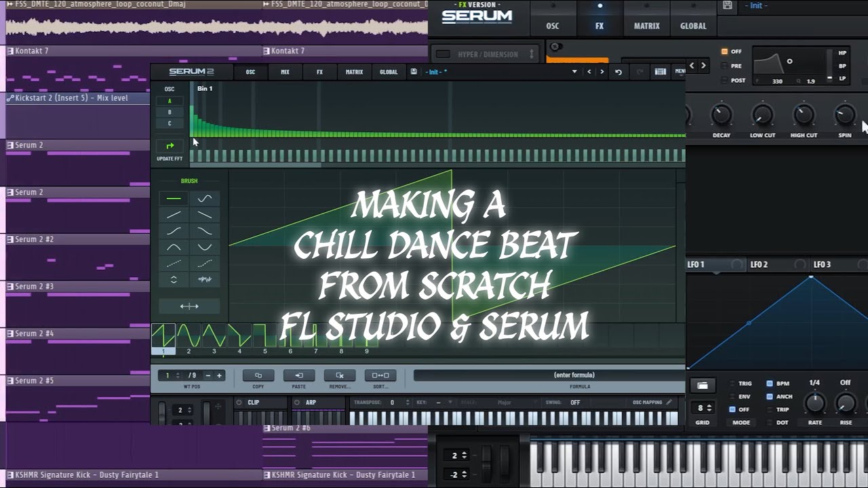Select the dotted rising line brush
Viewport: 868px width, 488px height.
(x=174, y=264)
